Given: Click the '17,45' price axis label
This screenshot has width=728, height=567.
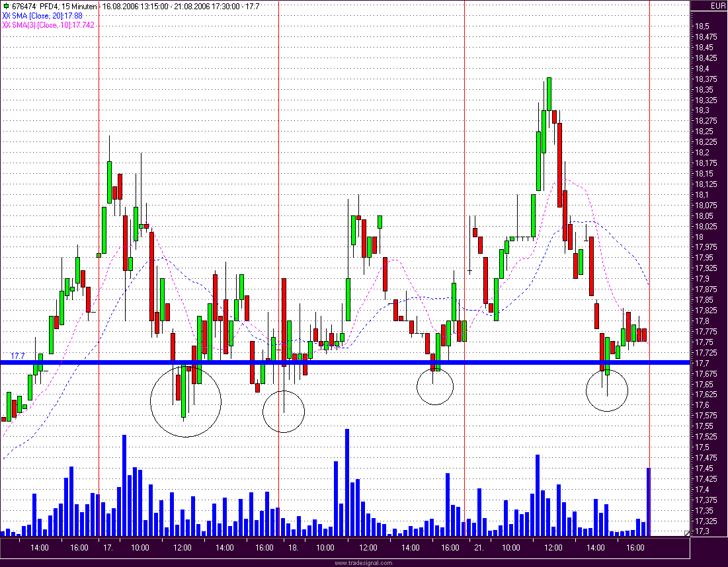Looking at the screenshot, I should coord(704,468).
